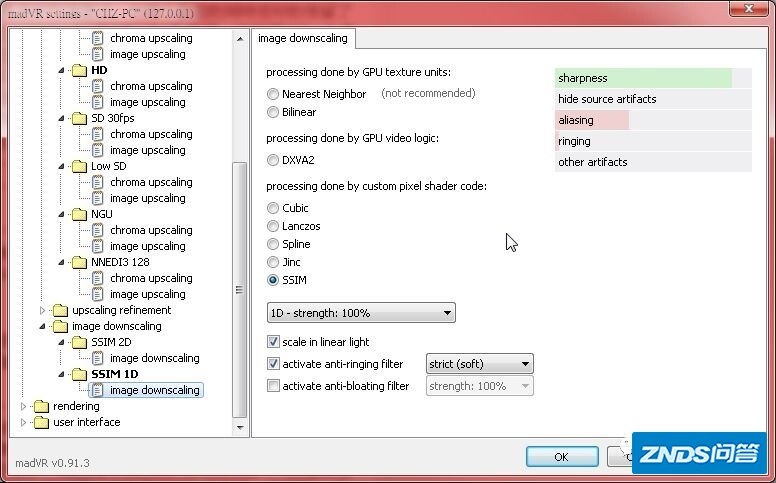Viewport: 776px width, 483px height.
Task: Click the SSIM 2D folder icon
Action: pos(80,342)
